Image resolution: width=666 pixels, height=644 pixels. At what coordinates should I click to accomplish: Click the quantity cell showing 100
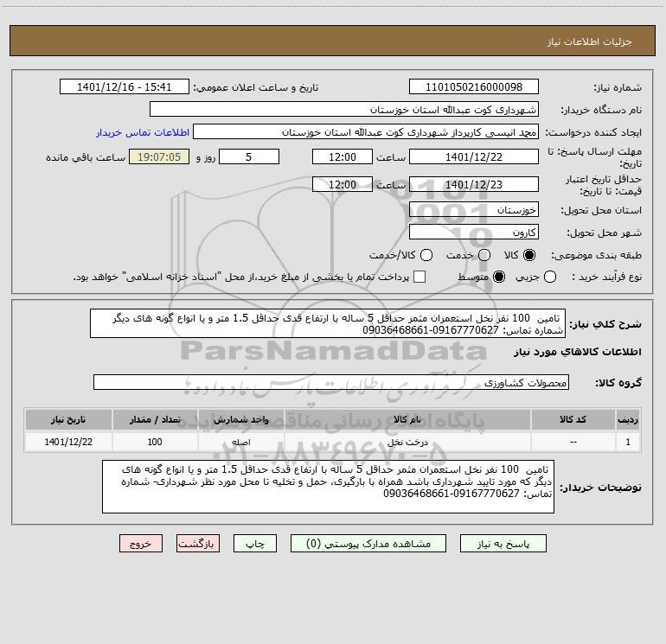coord(155,442)
